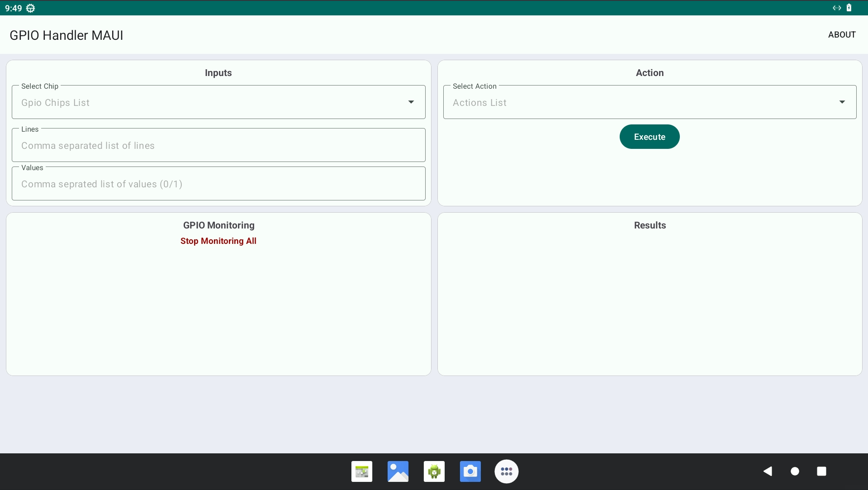Click the Results panel heading

tap(650, 225)
